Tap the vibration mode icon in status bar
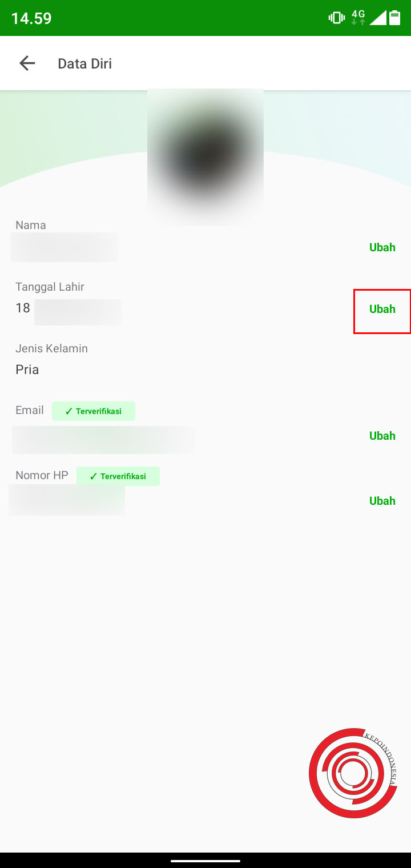Image resolution: width=411 pixels, height=868 pixels. click(336, 17)
